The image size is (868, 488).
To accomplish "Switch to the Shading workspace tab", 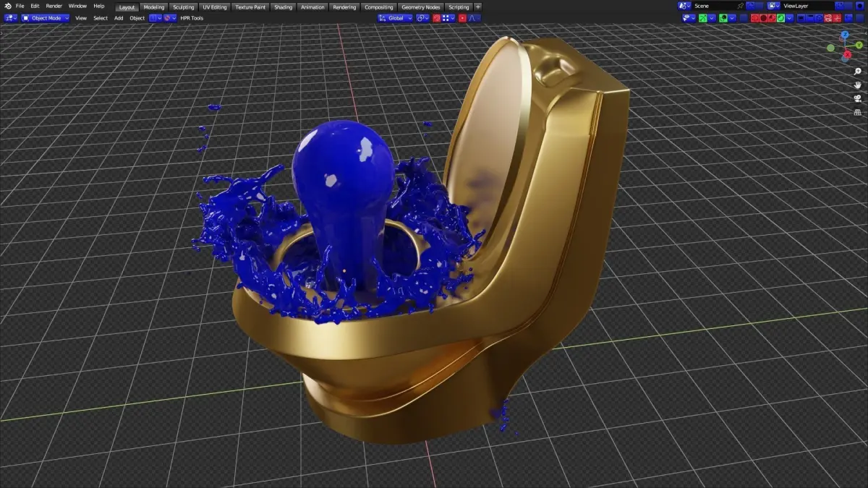I will tap(284, 7).
